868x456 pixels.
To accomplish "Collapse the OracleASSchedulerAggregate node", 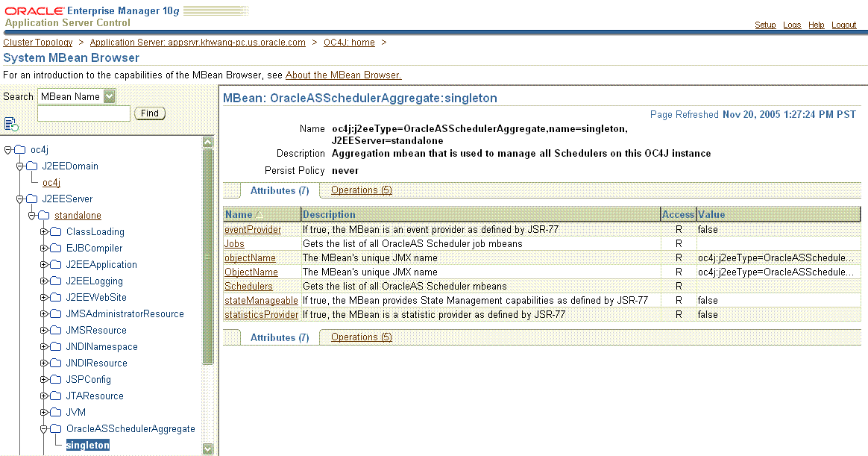I will (44, 429).
